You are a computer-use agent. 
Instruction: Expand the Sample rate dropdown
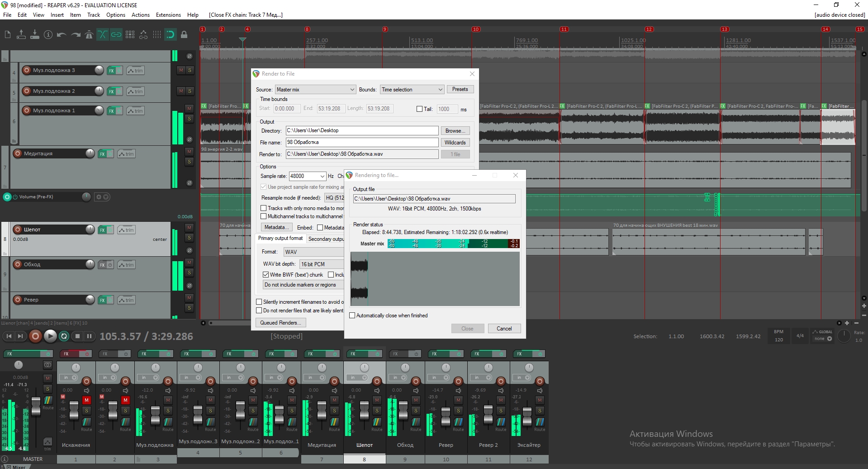coord(323,176)
